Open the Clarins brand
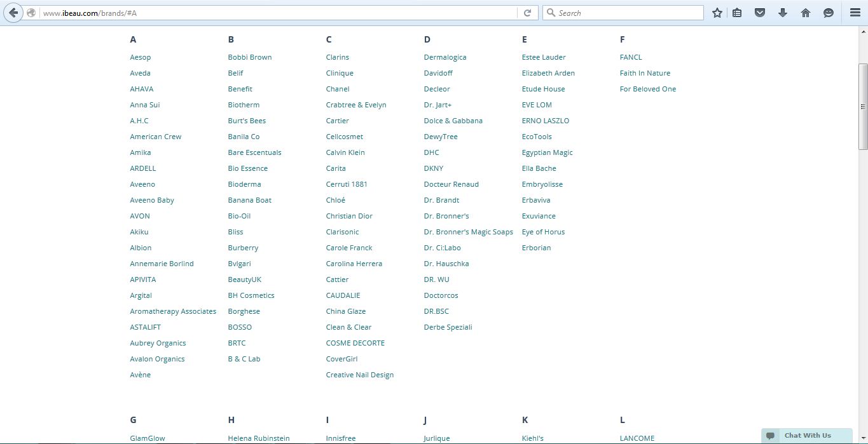The width and height of the screenshot is (868, 444). [338, 57]
